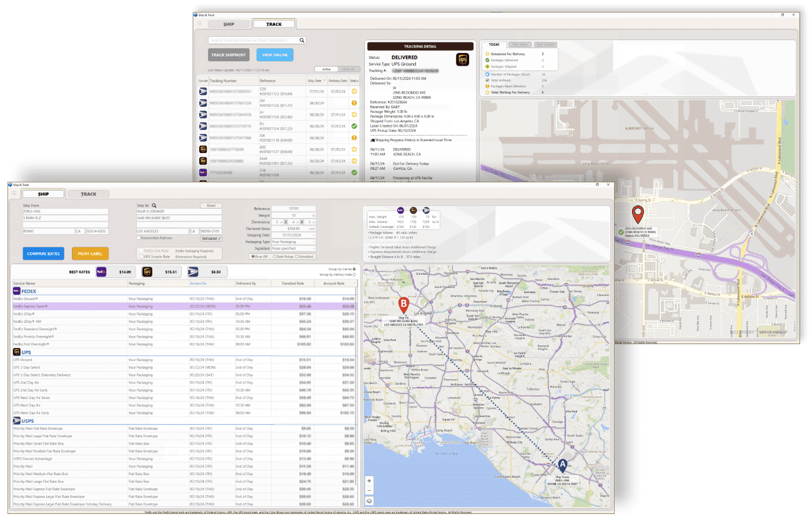Click COMPARE RATES button
The width and height of the screenshot is (812, 524).
coord(44,254)
